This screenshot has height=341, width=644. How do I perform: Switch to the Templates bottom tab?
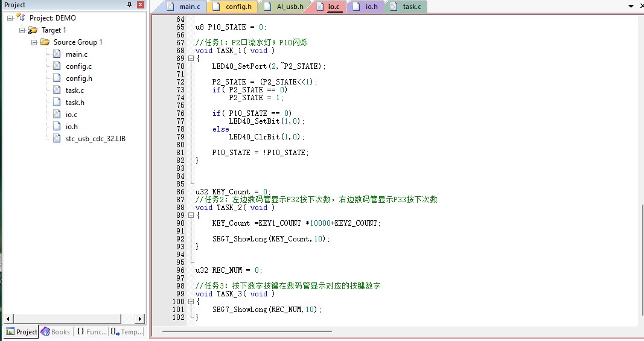(127, 331)
